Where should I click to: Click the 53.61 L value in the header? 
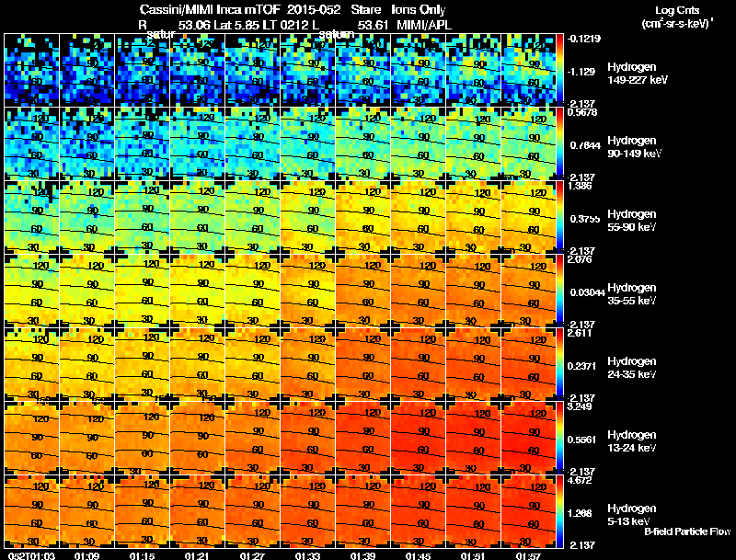pos(374,25)
